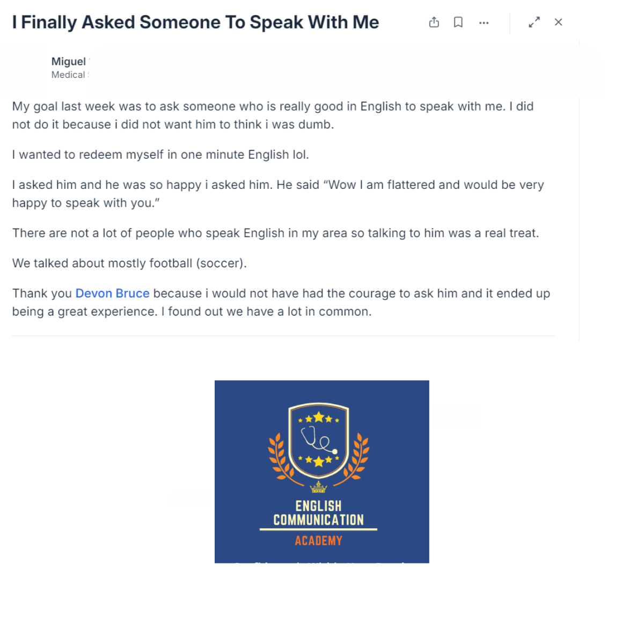Viewport: 644px width, 644px height.
Task: Click the "Medical" subtitle under the author
Action: [x=68, y=75]
